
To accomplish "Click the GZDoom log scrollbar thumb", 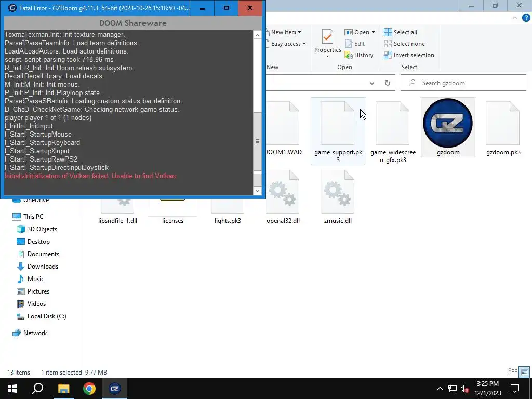I will point(257,141).
